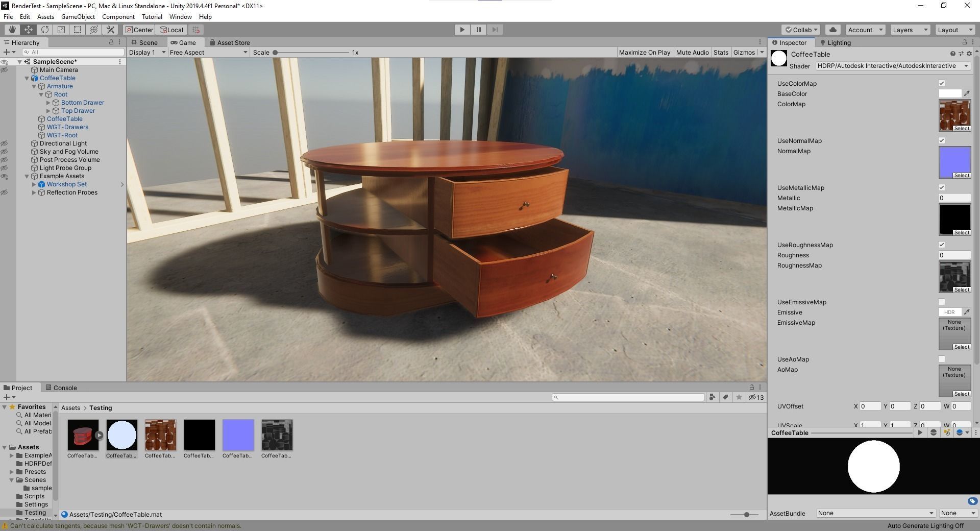Open the GameObject menu

coord(78,16)
